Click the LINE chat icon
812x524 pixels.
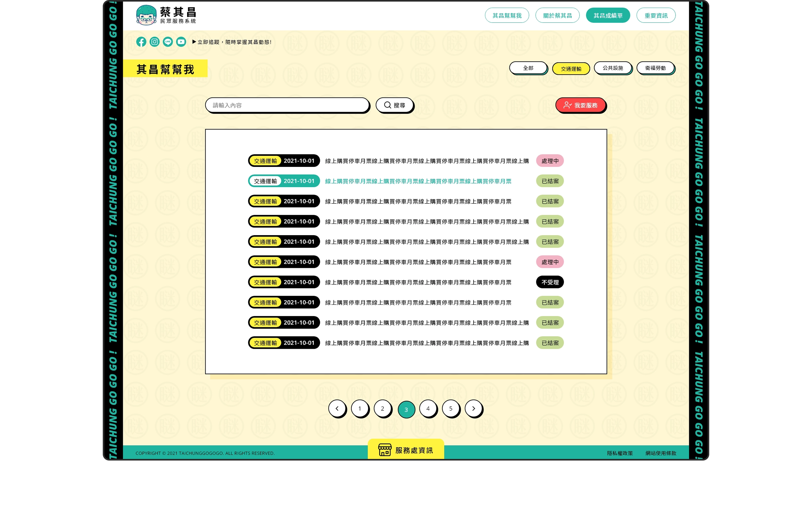point(168,42)
